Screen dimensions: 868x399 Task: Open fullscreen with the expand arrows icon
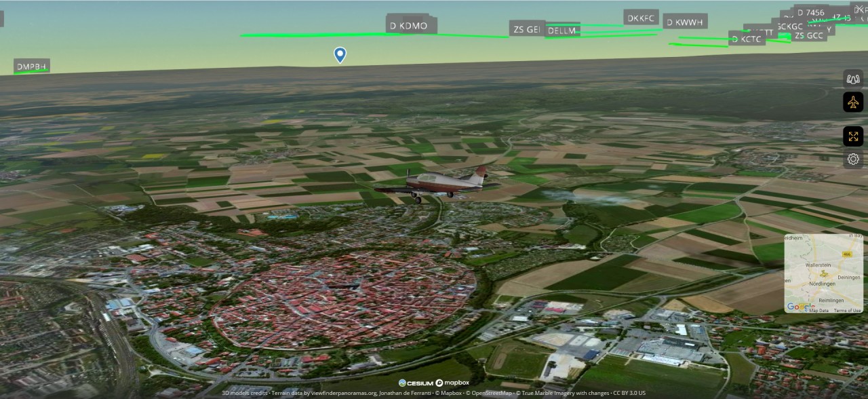[x=853, y=136]
